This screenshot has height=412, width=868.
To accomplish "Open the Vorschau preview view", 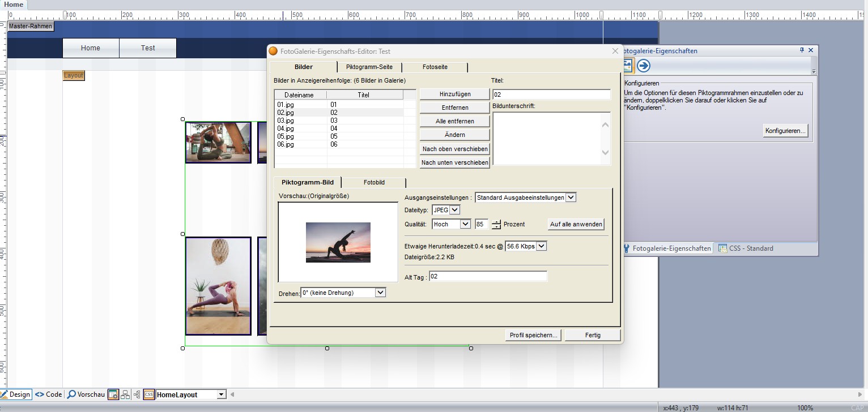I will [86, 394].
